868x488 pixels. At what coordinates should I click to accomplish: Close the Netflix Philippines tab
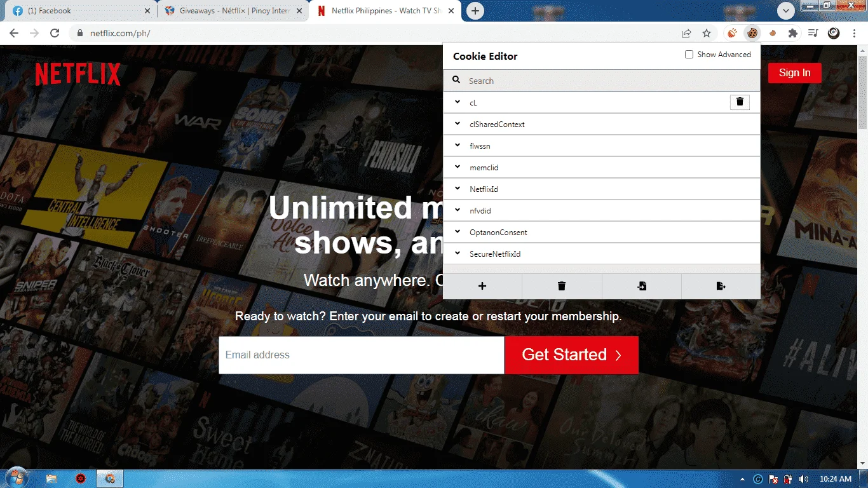451,11
